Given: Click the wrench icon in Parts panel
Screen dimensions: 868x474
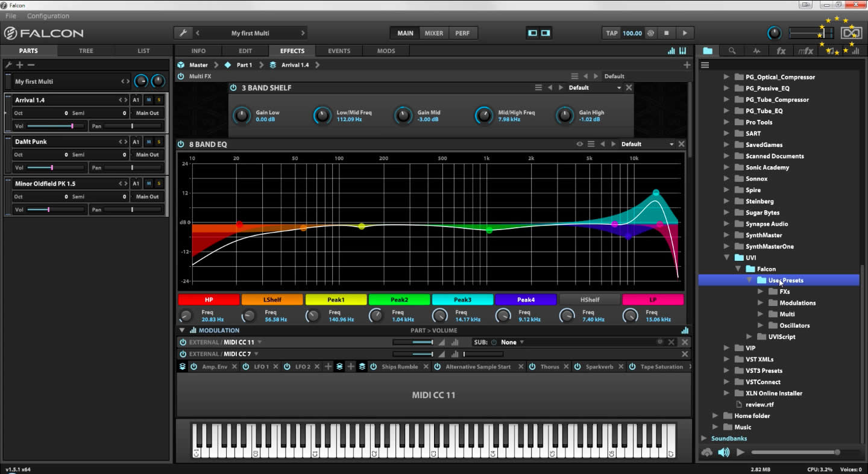Looking at the screenshot, I should pos(8,65).
